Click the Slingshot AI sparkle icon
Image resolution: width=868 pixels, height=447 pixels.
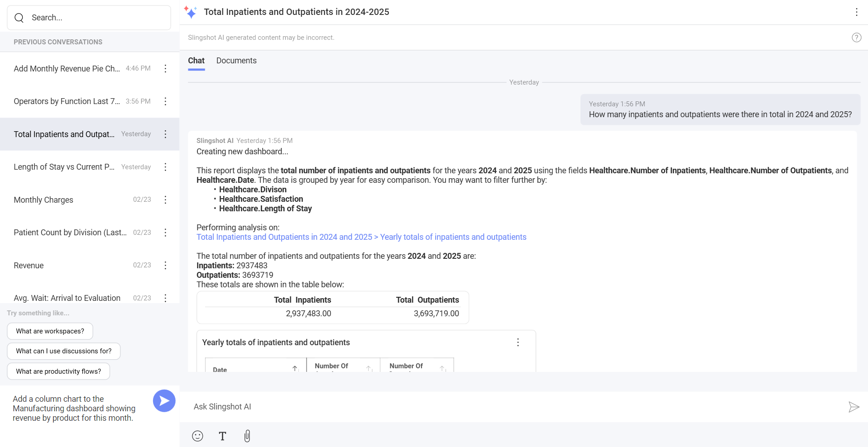pos(191,12)
